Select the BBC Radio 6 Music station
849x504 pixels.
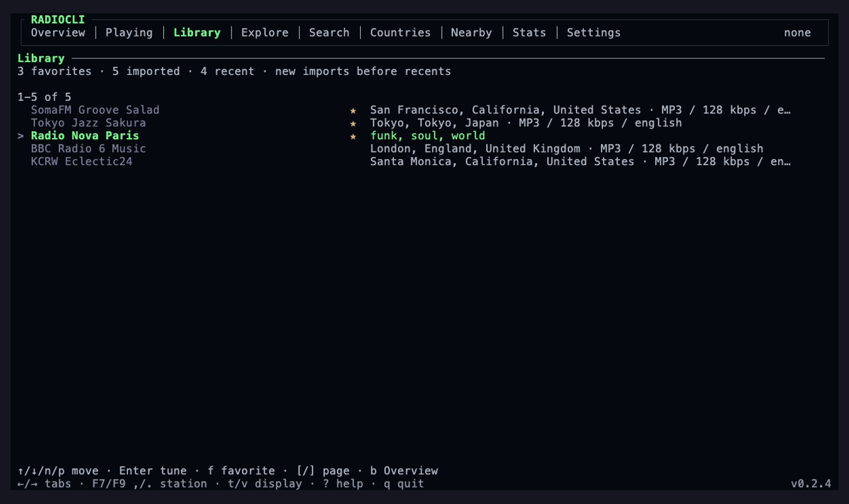(88, 149)
